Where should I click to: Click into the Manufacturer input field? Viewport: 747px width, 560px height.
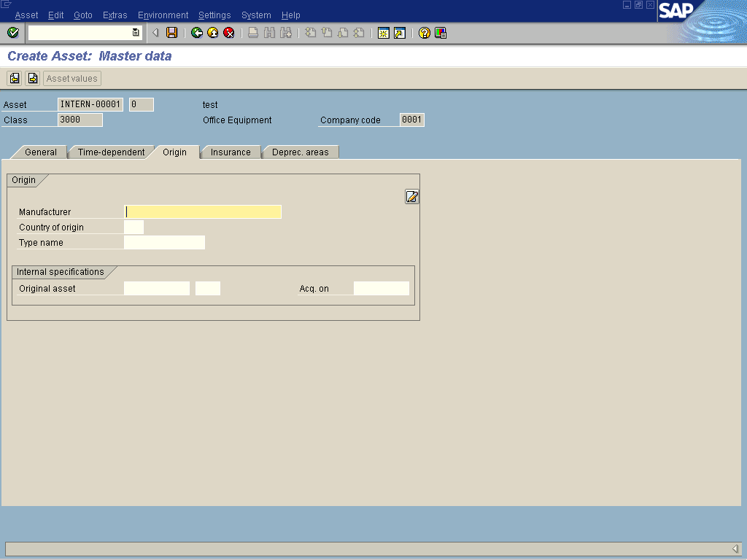coord(203,212)
